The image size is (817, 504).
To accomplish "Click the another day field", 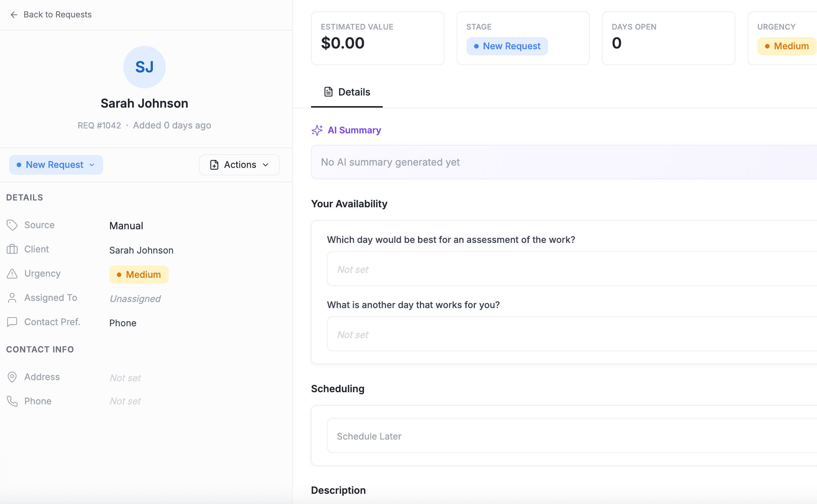I will [x=572, y=334].
